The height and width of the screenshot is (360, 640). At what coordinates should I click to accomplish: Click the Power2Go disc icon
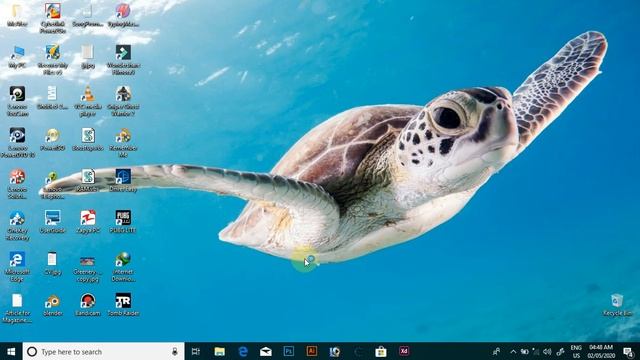click(x=53, y=140)
